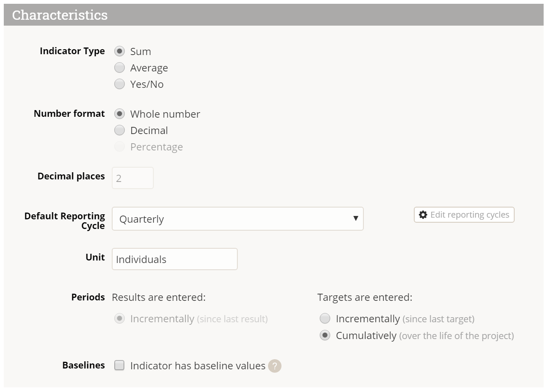Select results entered Incrementally radio
The width and height of the screenshot is (547, 392).
[120, 318]
